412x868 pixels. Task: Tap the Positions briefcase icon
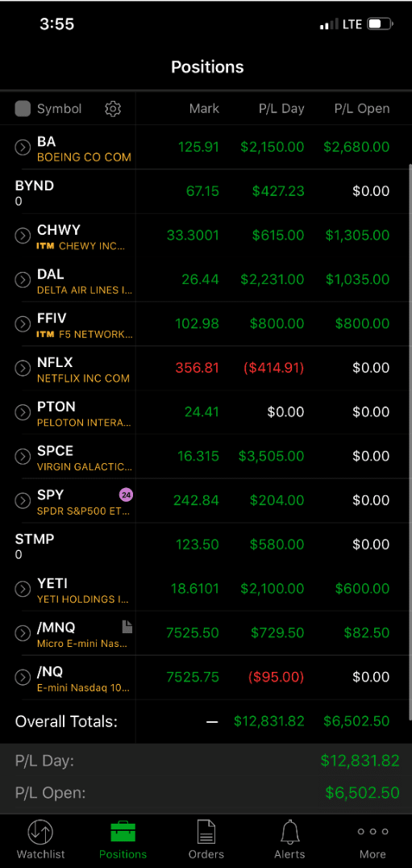[x=123, y=832]
